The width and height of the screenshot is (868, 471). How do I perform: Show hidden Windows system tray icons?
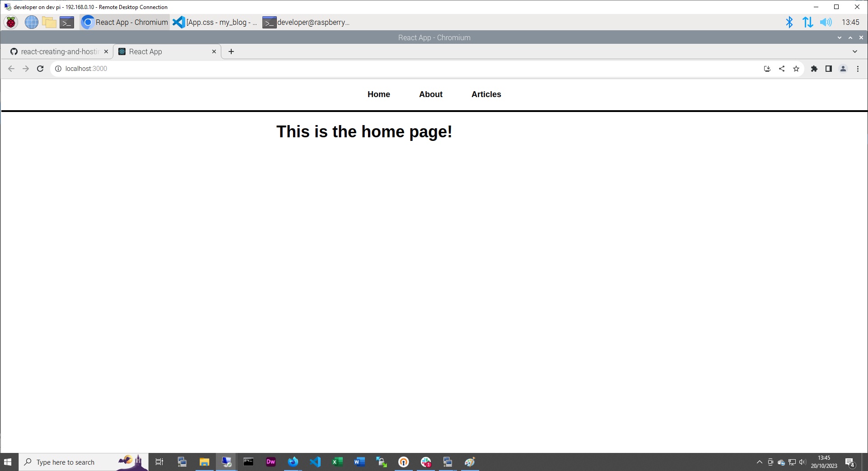pyautogui.click(x=759, y=462)
